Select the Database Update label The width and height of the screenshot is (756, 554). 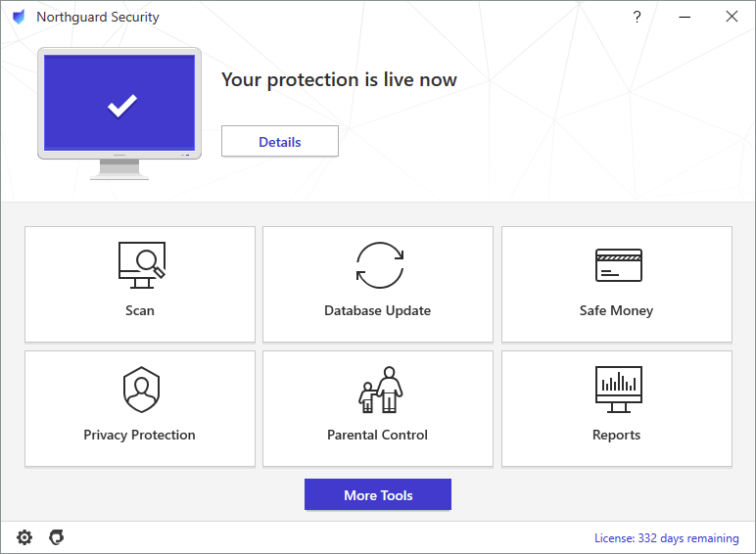(x=378, y=310)
